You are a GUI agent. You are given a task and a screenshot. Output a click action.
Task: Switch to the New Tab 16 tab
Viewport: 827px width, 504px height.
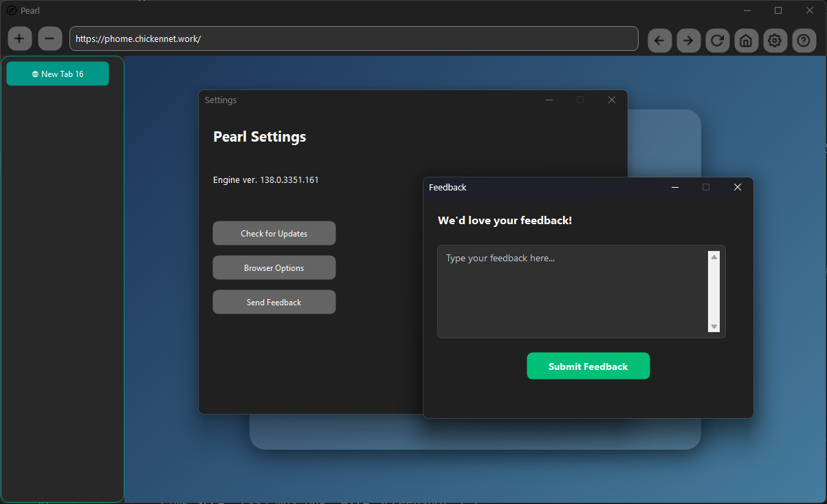pyautogui.click(x=57, y=73)
